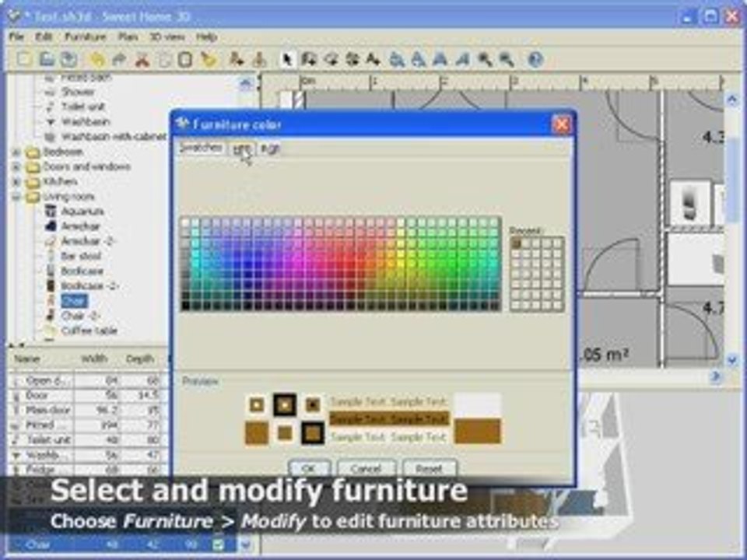Screen dimensions: 747x560
Task: Click the Armchair item icon in catalog
Action: tap(51, 226)
